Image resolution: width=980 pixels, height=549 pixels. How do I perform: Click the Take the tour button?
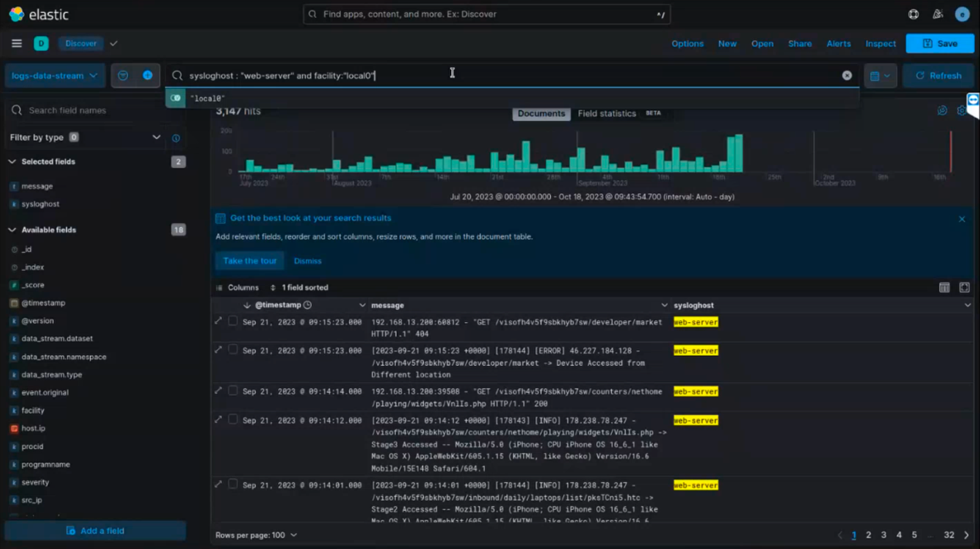point(249,261)
